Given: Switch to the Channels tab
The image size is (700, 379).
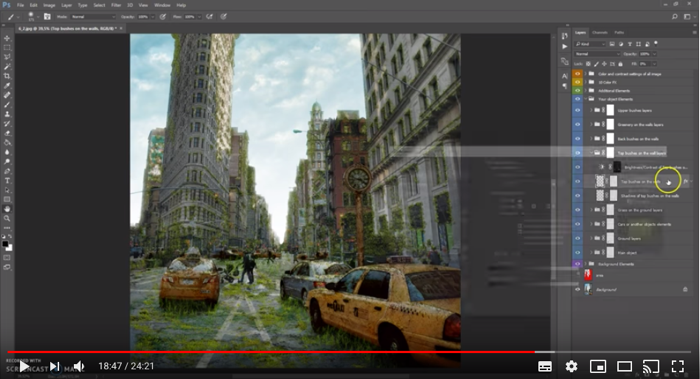Looking at the screenshot, I should click(x=600, y=33).
